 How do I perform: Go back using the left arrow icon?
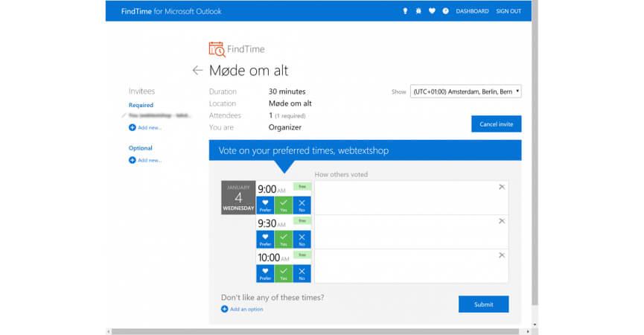[197, 71]
